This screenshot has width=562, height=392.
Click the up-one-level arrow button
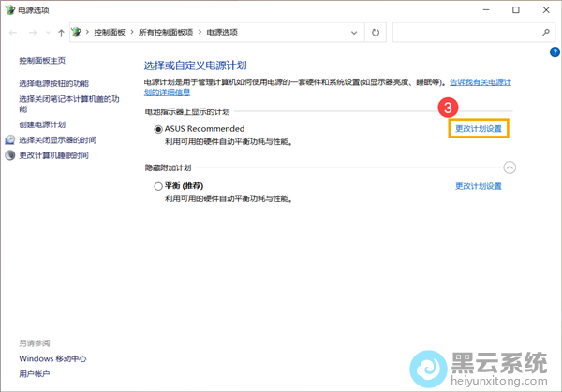[x=62, y=33]
